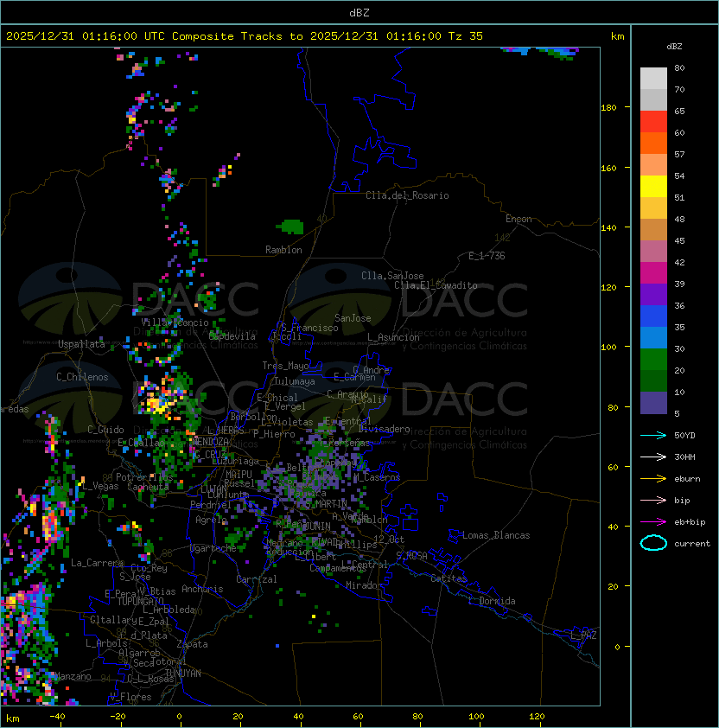Screen dimensions: 719x728
Task: Click the 'Potrerillos' map label
Action: (x=144, y=477)
